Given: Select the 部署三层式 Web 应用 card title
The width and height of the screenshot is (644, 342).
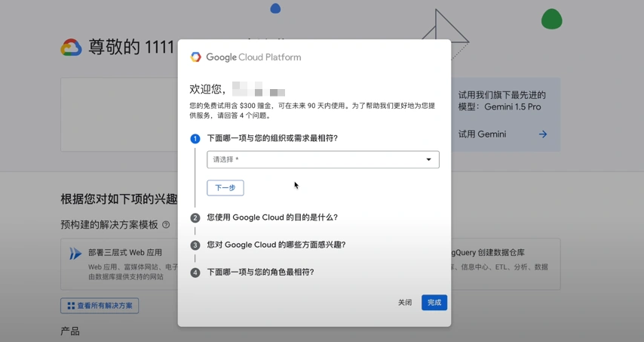Looking at the screenshot, I should point(125,253).
